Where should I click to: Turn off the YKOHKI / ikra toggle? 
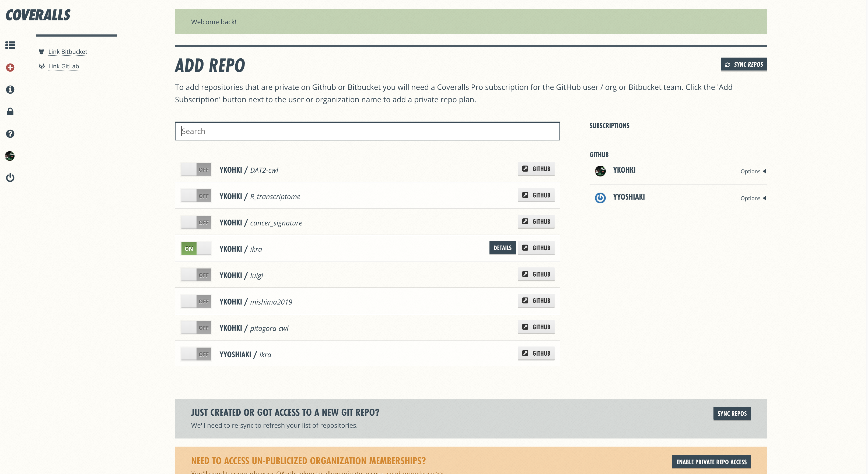[x=196, y=249]
